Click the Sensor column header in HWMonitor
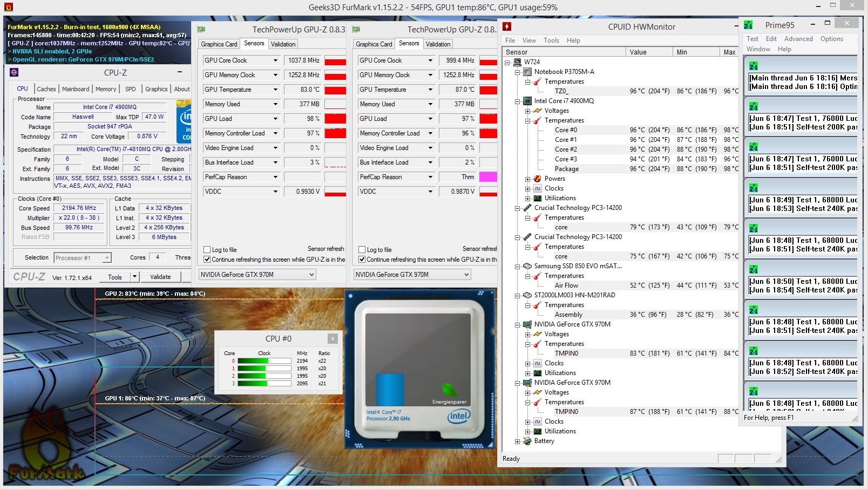 coord(564,52)
